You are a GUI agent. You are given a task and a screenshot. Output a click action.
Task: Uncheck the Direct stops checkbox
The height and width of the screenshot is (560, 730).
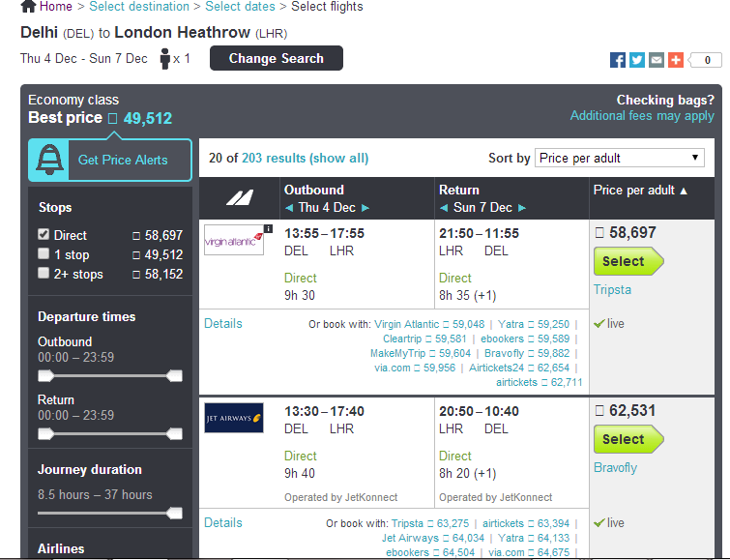pyautogui.click(x=44, y=234)
